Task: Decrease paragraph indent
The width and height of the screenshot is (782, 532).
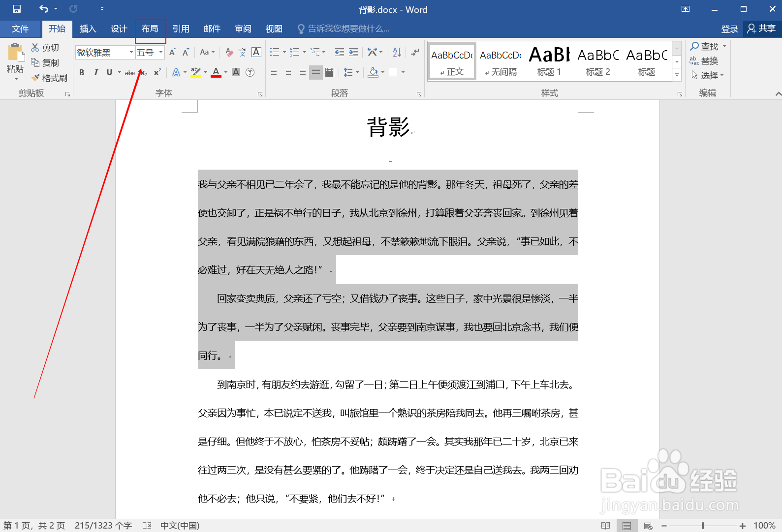Action: [340, 52]
